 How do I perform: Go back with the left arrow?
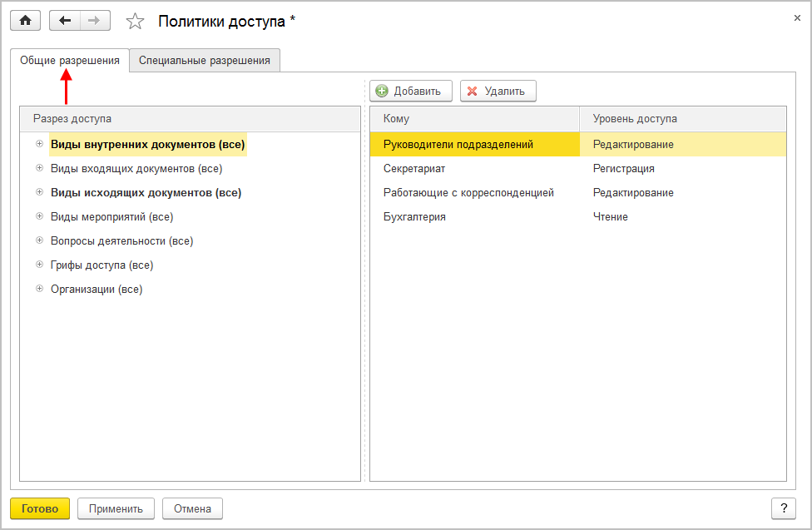click(x=65, y=21)
